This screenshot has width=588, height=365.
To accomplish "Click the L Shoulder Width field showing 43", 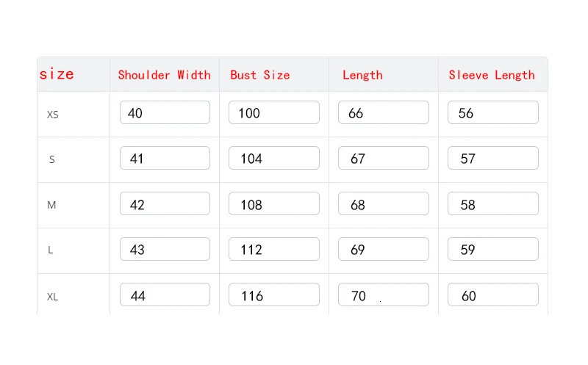I will [165, 249].
